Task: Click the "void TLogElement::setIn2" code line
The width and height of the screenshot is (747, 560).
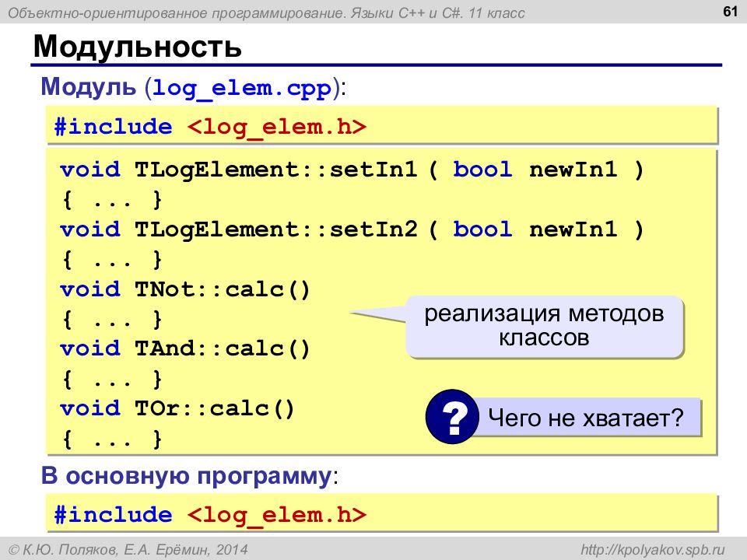Action: pos(352,229)
